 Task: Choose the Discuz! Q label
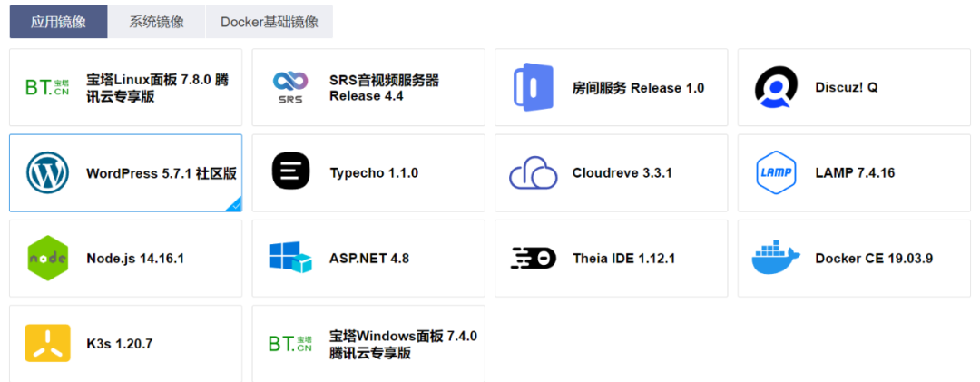click(x=847, y=87)
